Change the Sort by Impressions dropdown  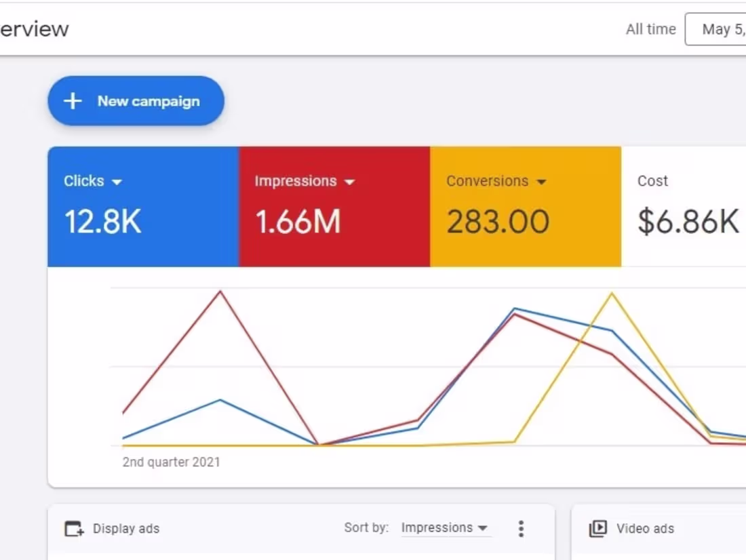click(446, 527)
